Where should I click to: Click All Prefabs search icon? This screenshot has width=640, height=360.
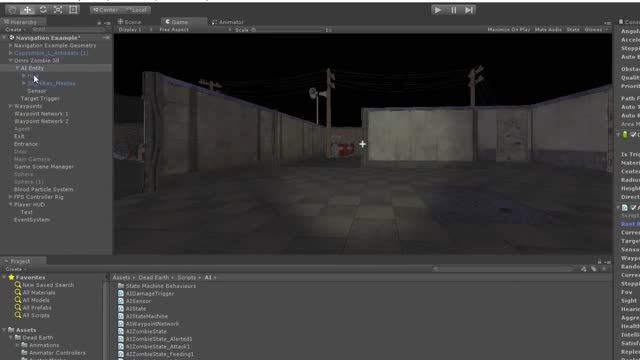18,307
